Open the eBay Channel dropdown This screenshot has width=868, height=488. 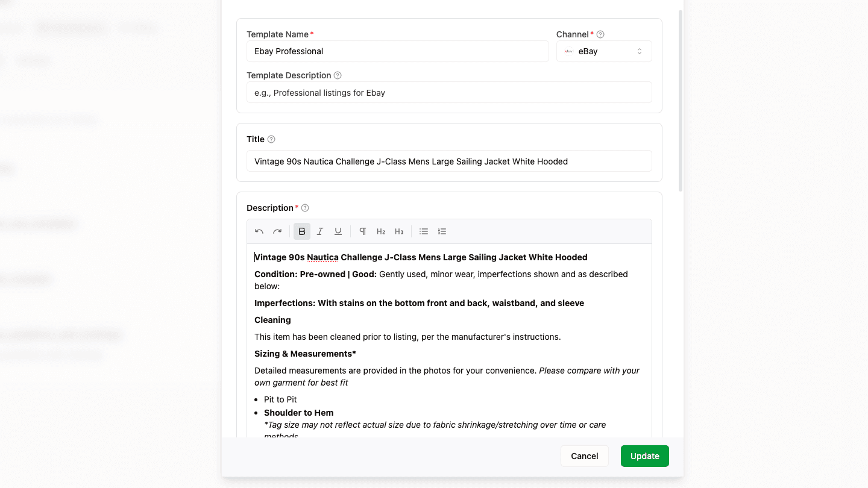click(x=604, y=51)
